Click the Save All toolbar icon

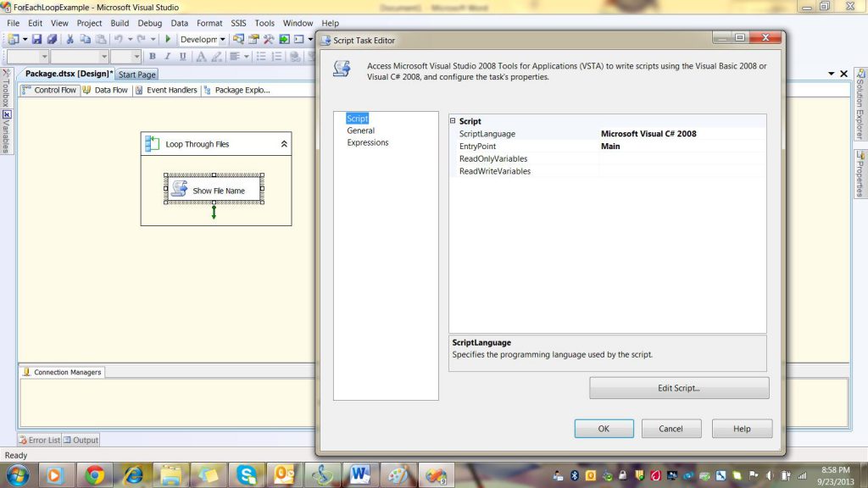[x=52, y=39]
